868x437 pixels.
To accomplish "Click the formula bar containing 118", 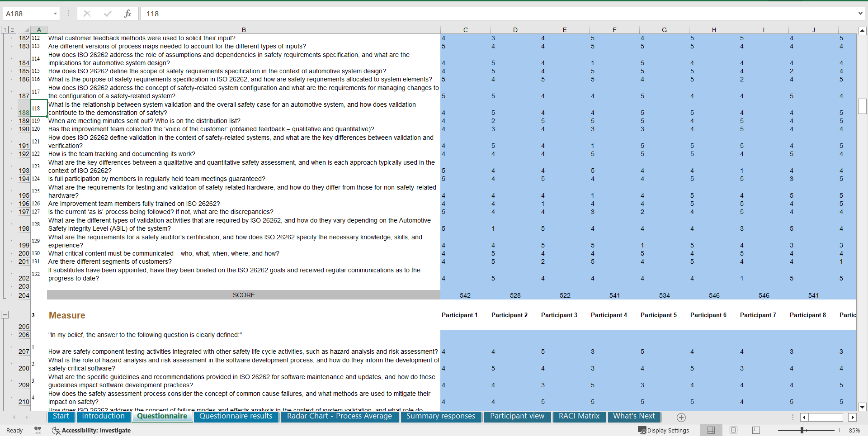I will click(x=498, y=14).
